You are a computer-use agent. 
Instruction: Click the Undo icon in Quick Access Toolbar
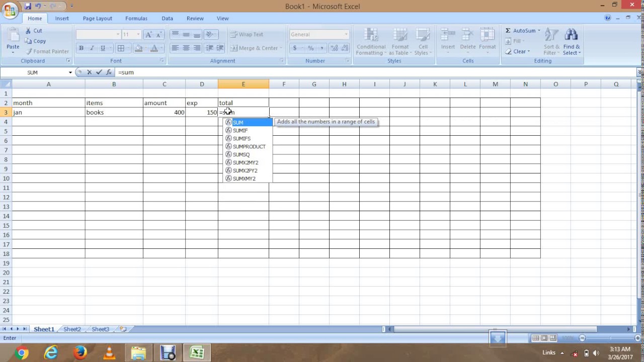click(38, 6)
